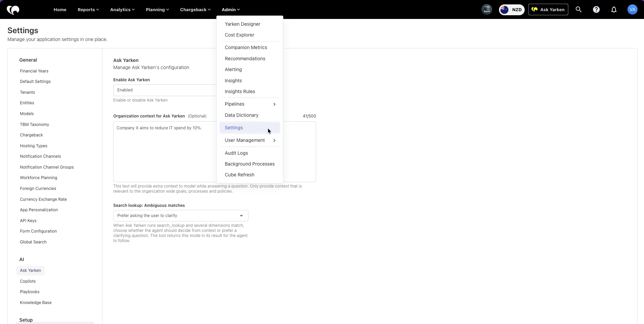
Task: Open notifications bell icon
Action: (614, 9)
